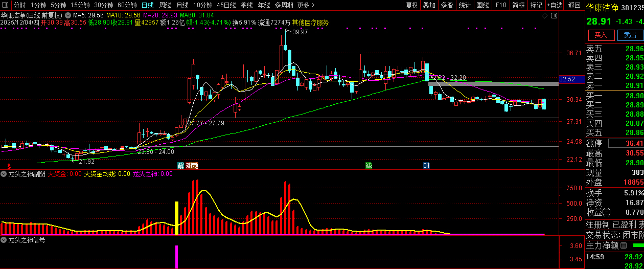Toggle 复权 price adjustment

[x=411, y=5]
